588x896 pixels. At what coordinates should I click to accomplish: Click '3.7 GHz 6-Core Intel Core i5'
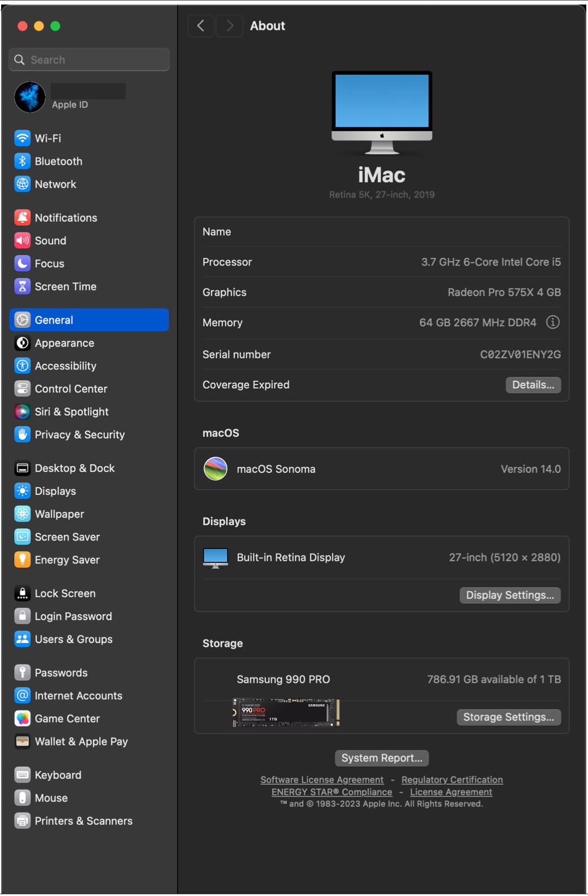coord(491,262)
